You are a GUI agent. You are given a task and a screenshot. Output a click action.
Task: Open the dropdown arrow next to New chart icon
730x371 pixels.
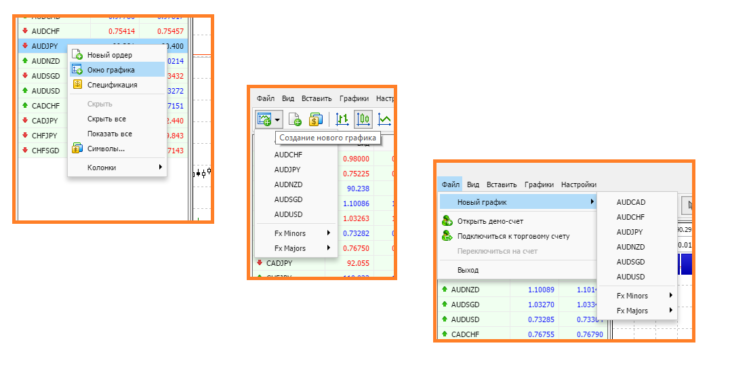(277, 120)
